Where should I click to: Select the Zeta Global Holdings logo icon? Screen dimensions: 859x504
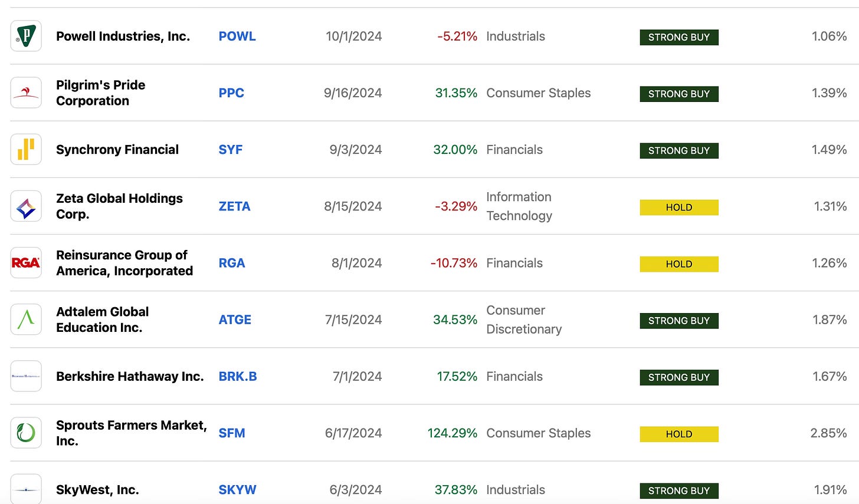26,206
